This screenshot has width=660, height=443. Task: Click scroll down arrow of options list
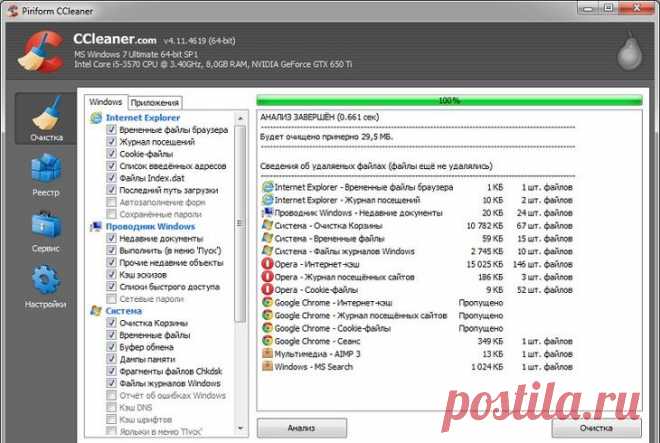[240, 428]
